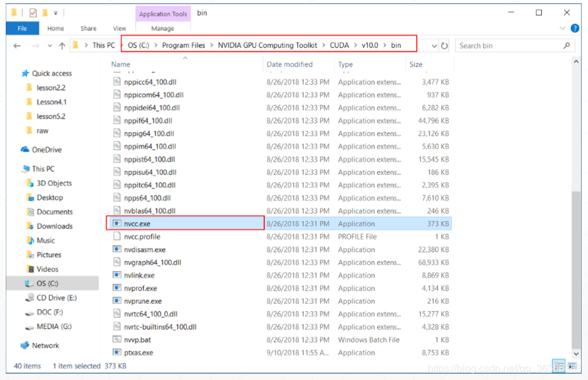Navigate to CUDA in the address bar

(340, 46)
